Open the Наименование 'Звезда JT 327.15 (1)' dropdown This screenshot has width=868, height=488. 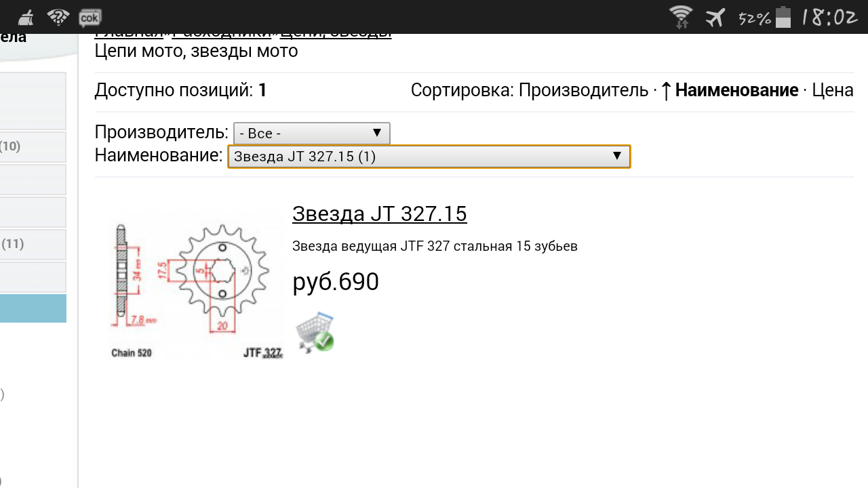(429, 157)
